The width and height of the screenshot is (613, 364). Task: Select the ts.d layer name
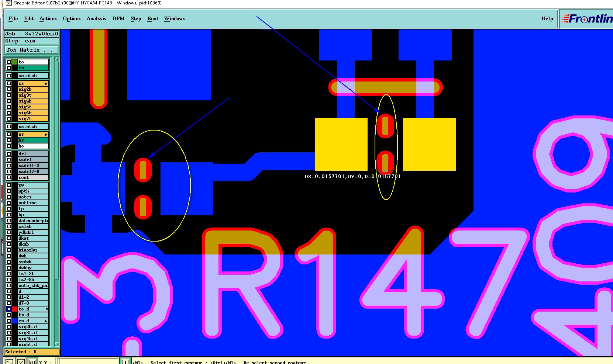coord(33,315)
